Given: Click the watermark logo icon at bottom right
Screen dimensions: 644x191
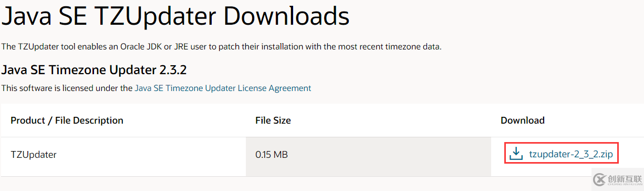Looking at the screenshot, I should [x=599, y=180].
